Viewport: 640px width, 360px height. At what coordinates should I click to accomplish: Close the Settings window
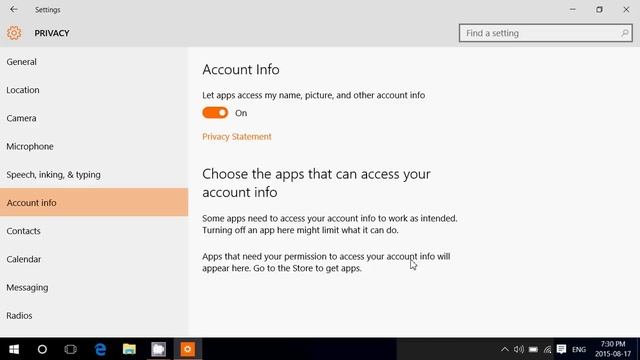point(626,9)
